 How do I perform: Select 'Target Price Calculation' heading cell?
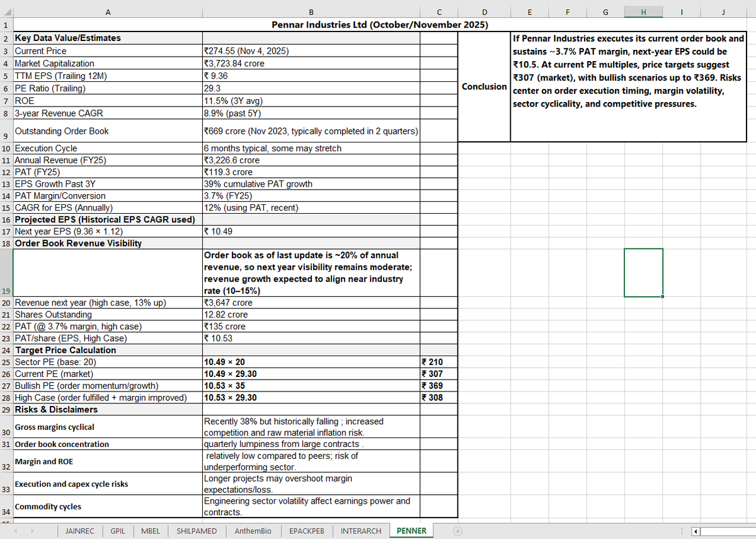pyautogui.click(x=108, y=350)
